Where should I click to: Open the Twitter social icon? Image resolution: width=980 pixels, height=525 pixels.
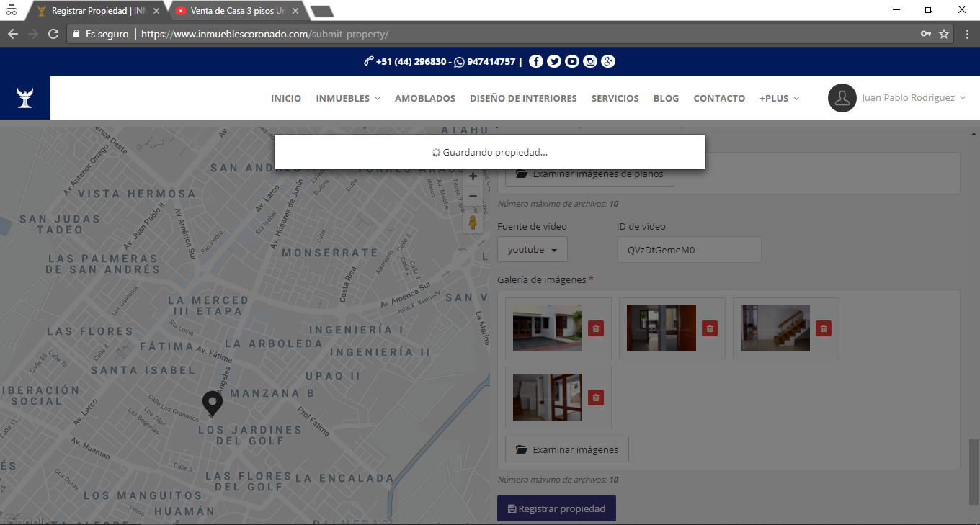point(553,62)
